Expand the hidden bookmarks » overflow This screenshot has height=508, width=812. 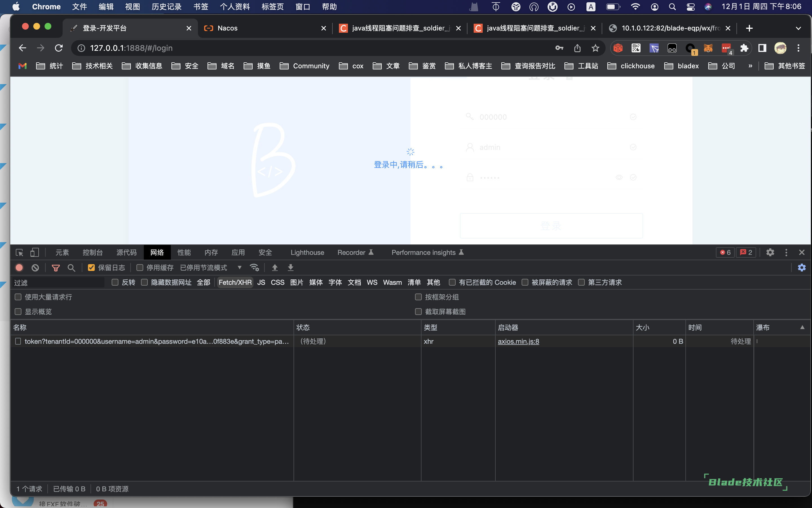coord(750,66)
